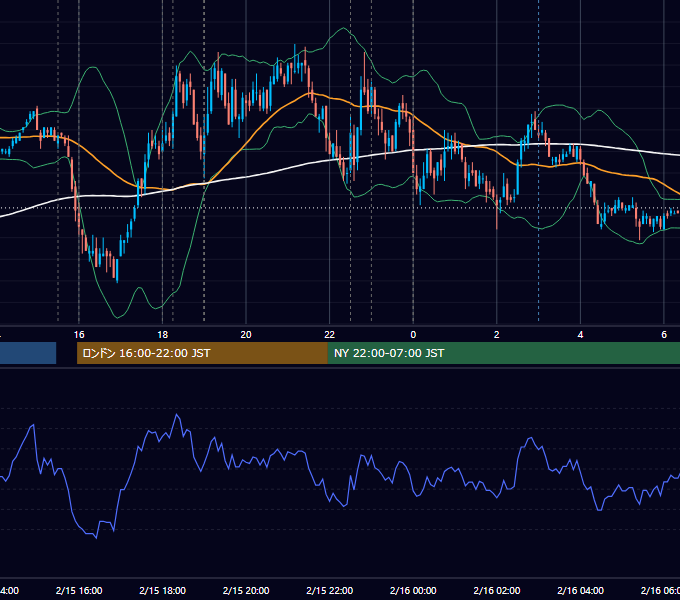
Task: Click the 2/15 22:00 date label
Action: pyautogui.click(x=330, y=590)
